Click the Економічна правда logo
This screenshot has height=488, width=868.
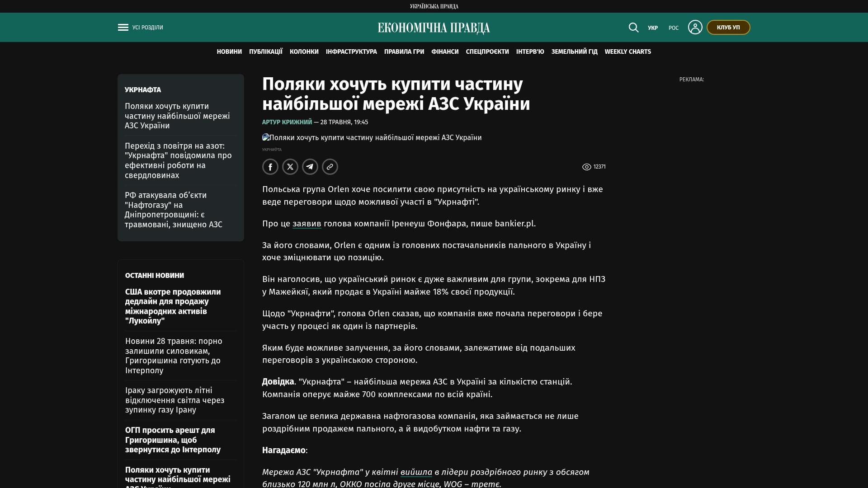tap(434, 28)
